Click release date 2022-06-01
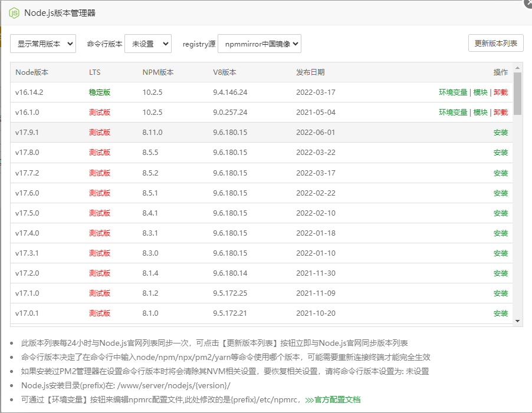This screenshot has height=413, width=532. [316, 133]
